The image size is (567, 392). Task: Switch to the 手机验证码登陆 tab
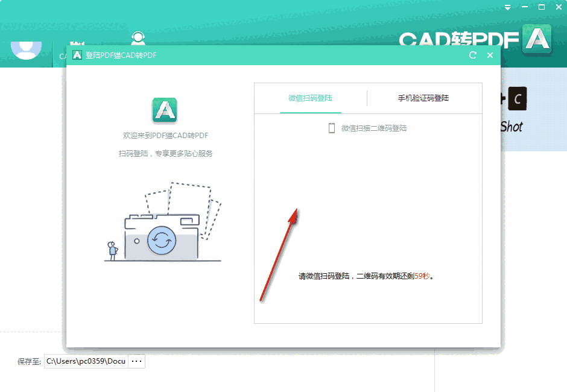[x=425, y=98]
